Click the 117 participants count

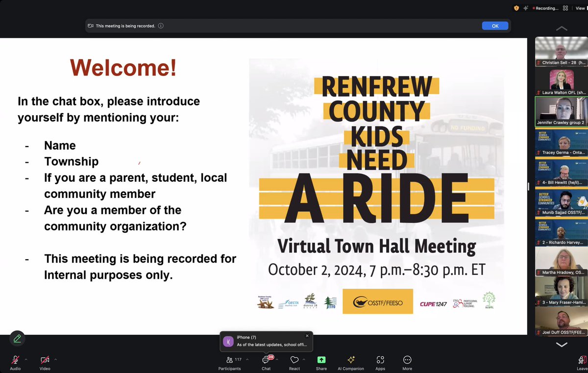pyautogui.click(x=238, y=359)
